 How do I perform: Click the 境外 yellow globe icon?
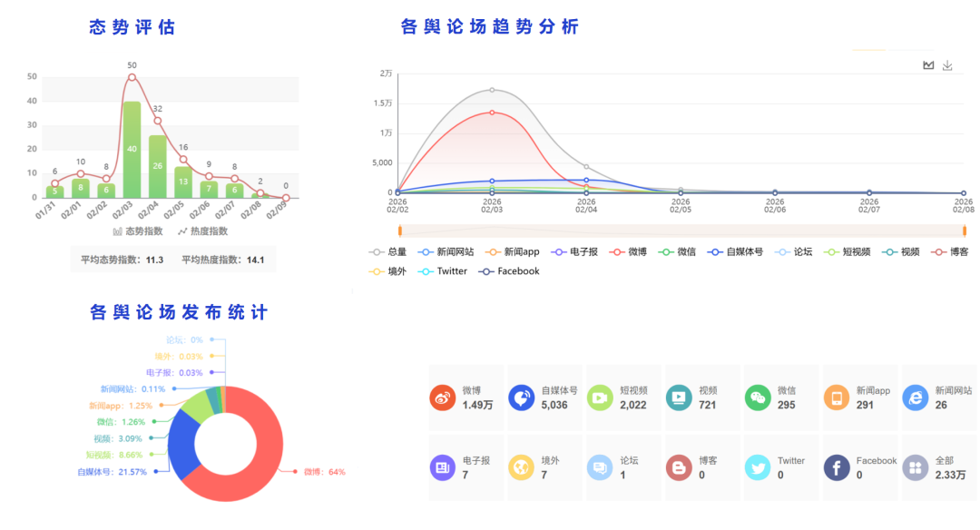[521, 467]
